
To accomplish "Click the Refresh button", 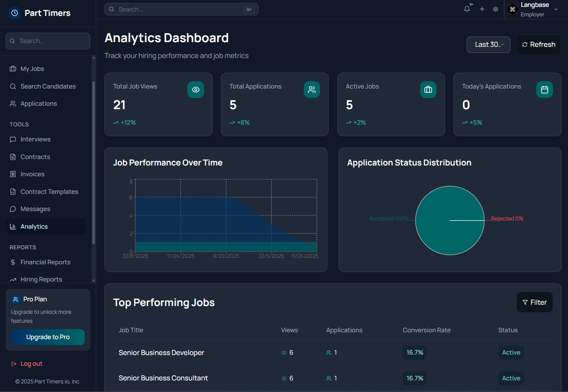I will 538,44.
